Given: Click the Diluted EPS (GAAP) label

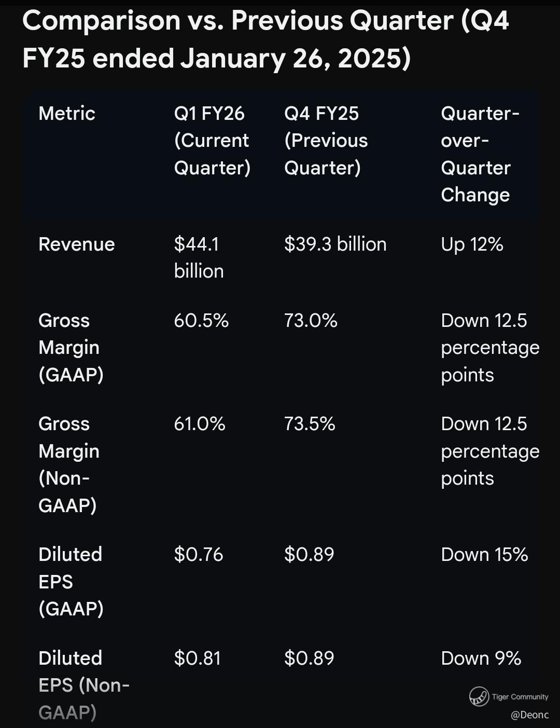Looking at the screenshot, I should [71, 582].
